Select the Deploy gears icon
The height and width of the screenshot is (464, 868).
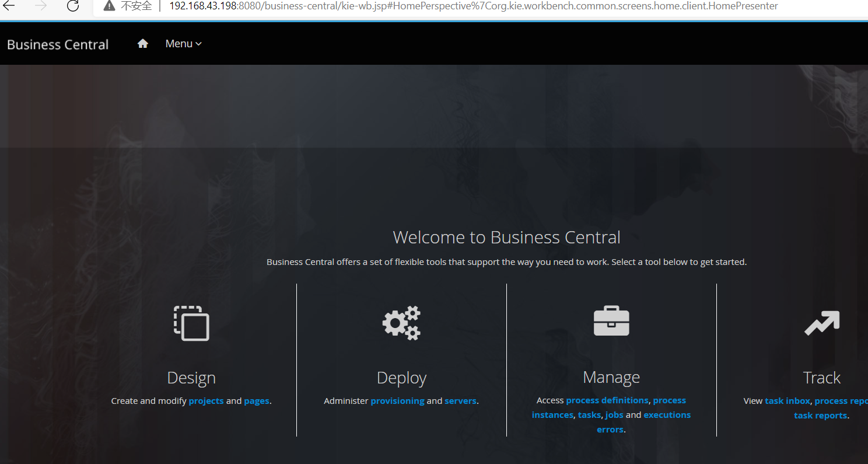coord(401,323)
